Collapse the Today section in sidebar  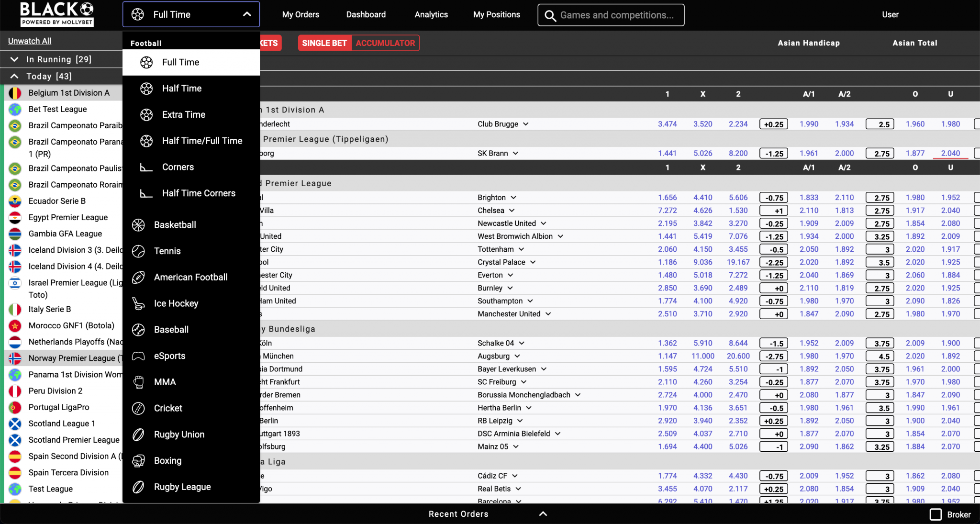pos(14,76)
